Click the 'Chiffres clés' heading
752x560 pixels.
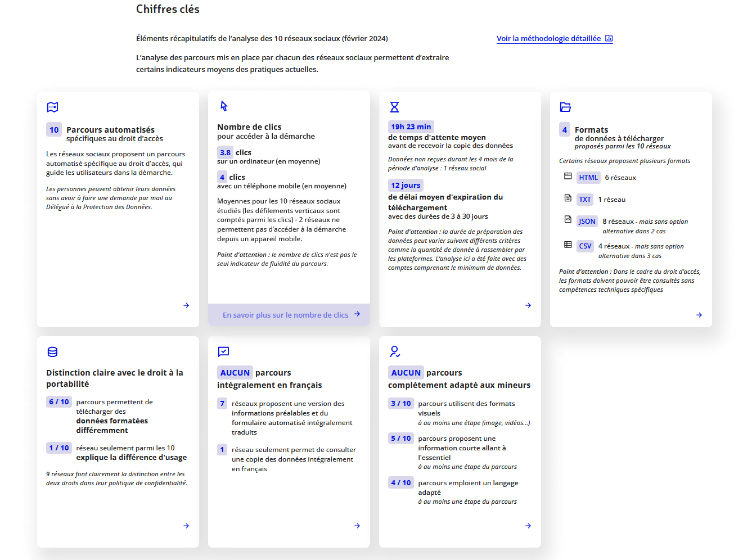click(168, 9)
